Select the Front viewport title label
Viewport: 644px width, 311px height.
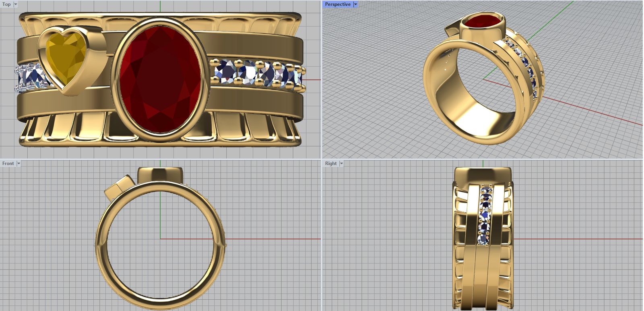point(8,164)
